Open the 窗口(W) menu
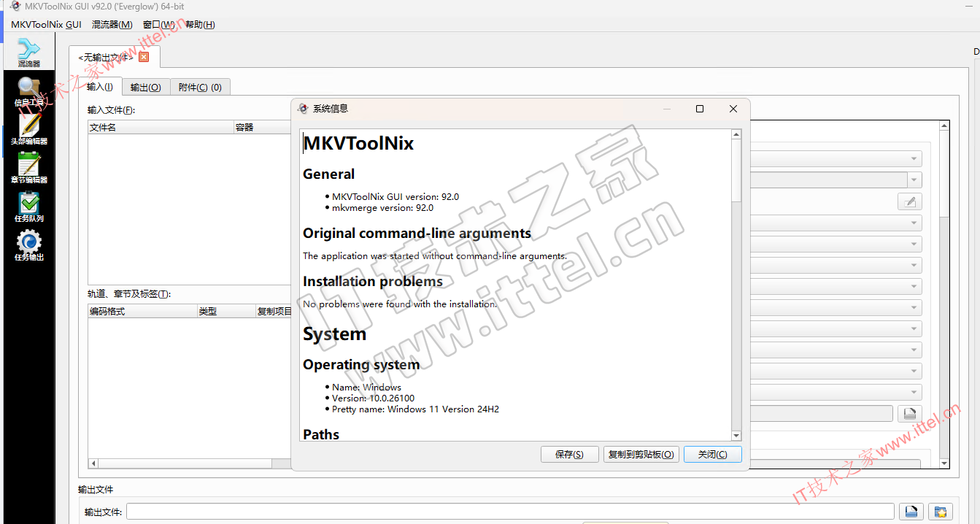Image resolution: width=980 pixels, height=524 pixels. tap(159, 24)
